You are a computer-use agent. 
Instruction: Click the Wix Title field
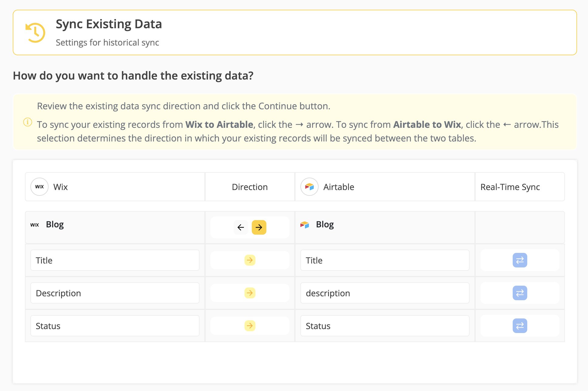(x=115, y=260)
